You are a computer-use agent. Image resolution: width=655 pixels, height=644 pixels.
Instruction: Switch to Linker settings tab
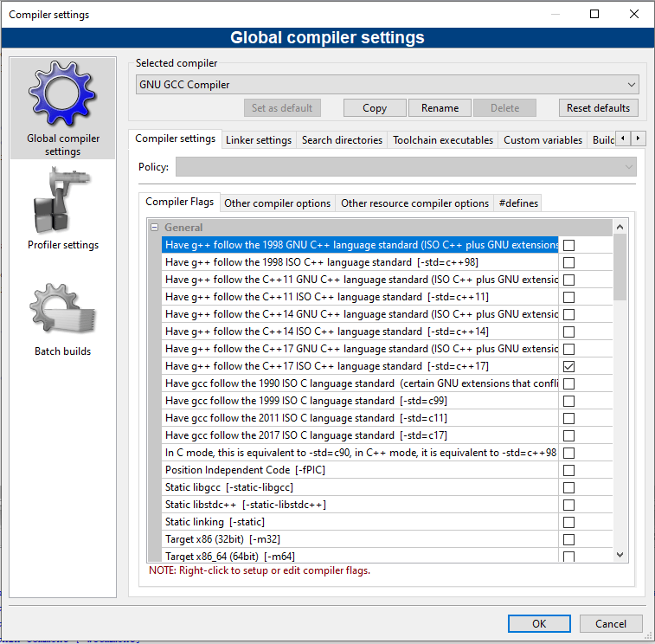point(259,140)
